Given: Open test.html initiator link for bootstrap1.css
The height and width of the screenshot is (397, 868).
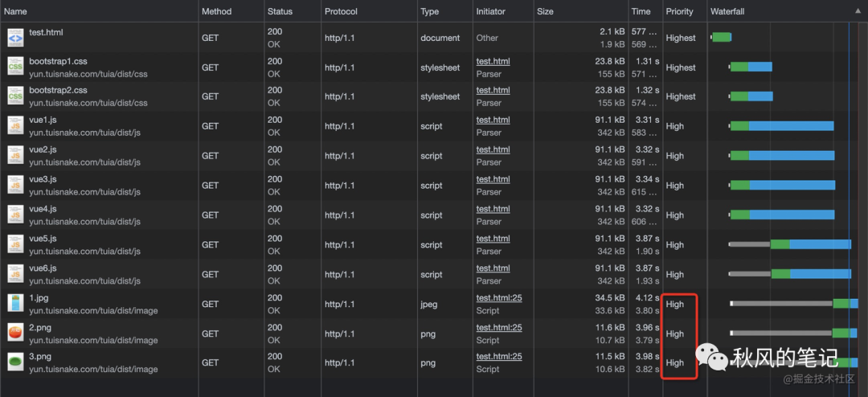Looking at the screenshot, I should pos(493,61).
